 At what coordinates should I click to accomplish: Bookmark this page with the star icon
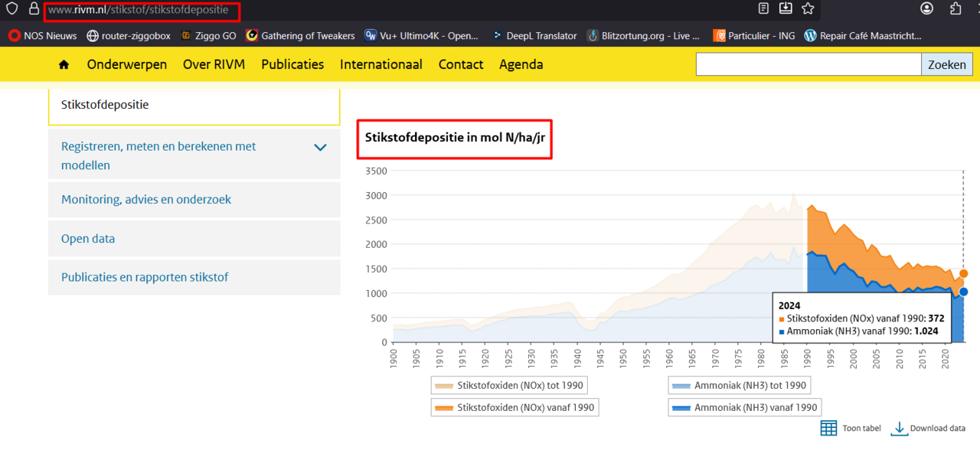808,9
